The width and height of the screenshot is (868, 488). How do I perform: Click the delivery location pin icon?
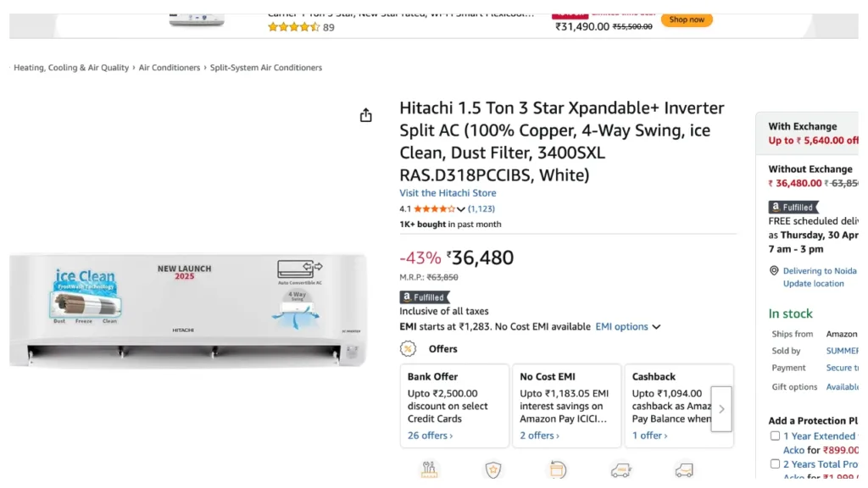[x=774, y=271]
